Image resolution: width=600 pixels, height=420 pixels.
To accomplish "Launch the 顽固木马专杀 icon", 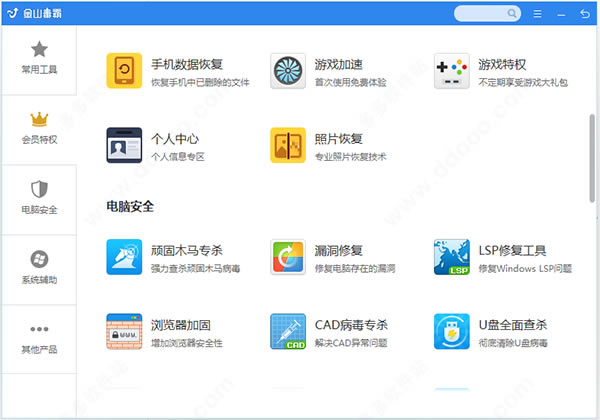I will pyautogui.click(x=124, y=257).
